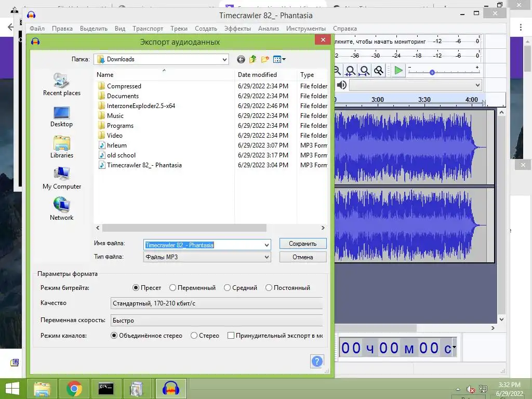Click Audacity play button in toolbar

(398, 71)
